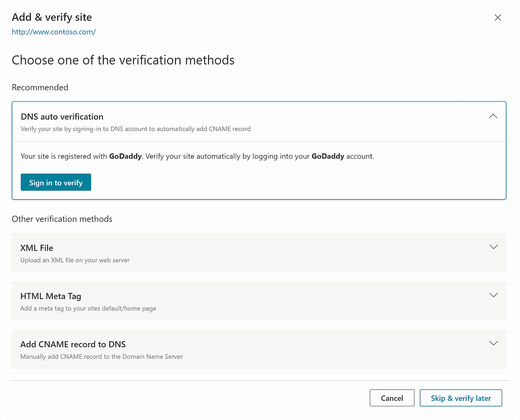The width and height of the screenshot is (520, 420).
Task: Expand the Add CNAME record to DNS chevron
Action: pos(493,343)
